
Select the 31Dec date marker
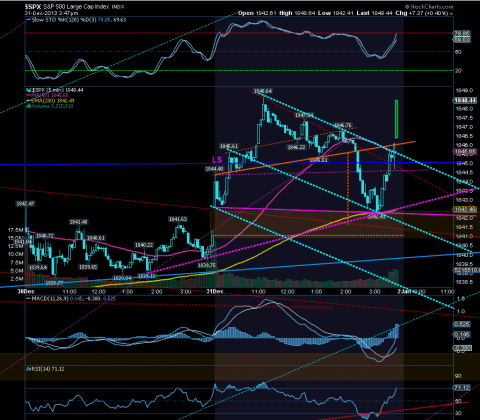[214, 291]
